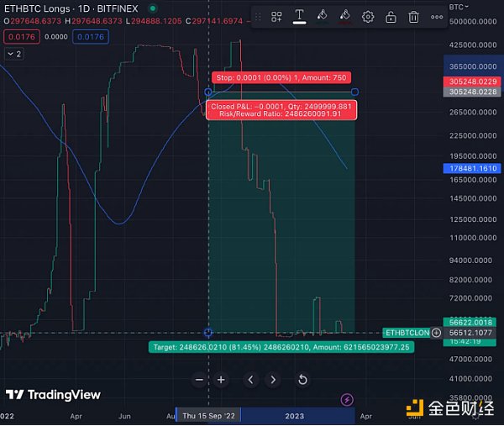Reset the chart view
This screenshot has height=426, width=504.
[x=302, y=380]
